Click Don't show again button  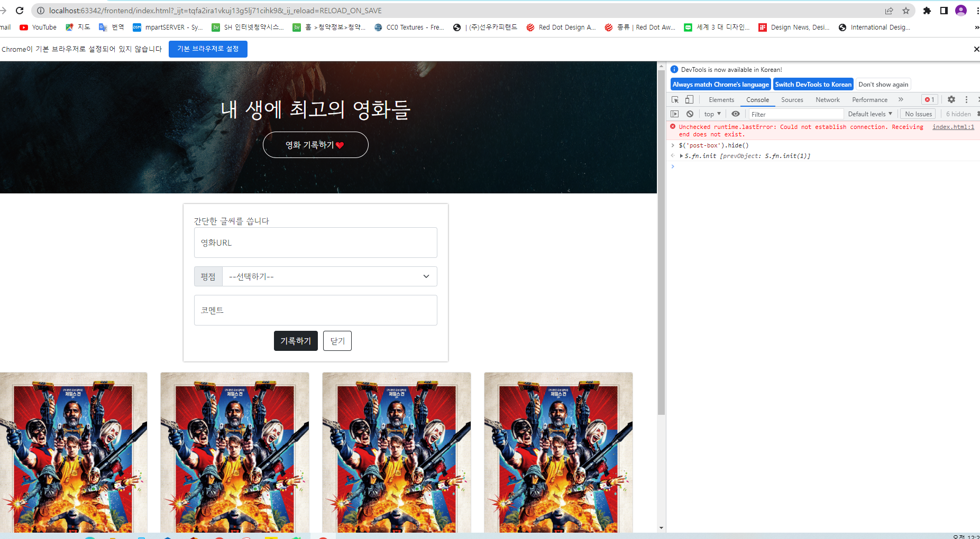click(883, 84)
